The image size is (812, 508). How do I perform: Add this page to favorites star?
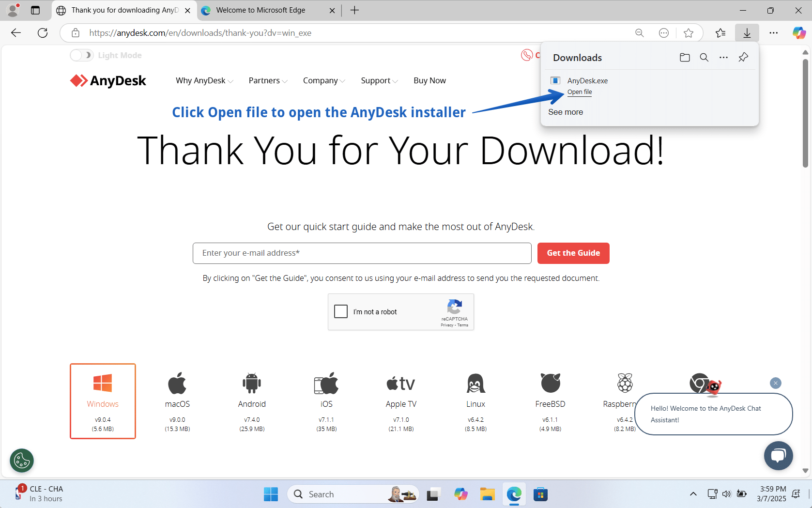689,33
